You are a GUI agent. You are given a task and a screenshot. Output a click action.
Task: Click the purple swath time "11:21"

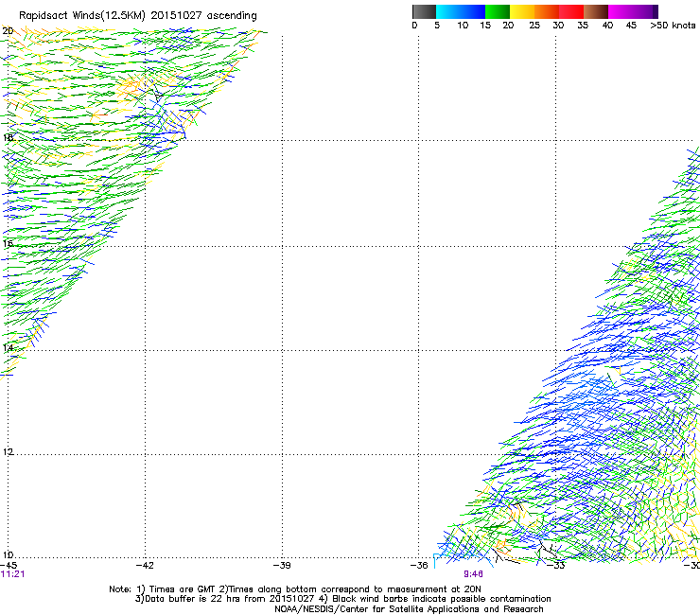point(12,574)
